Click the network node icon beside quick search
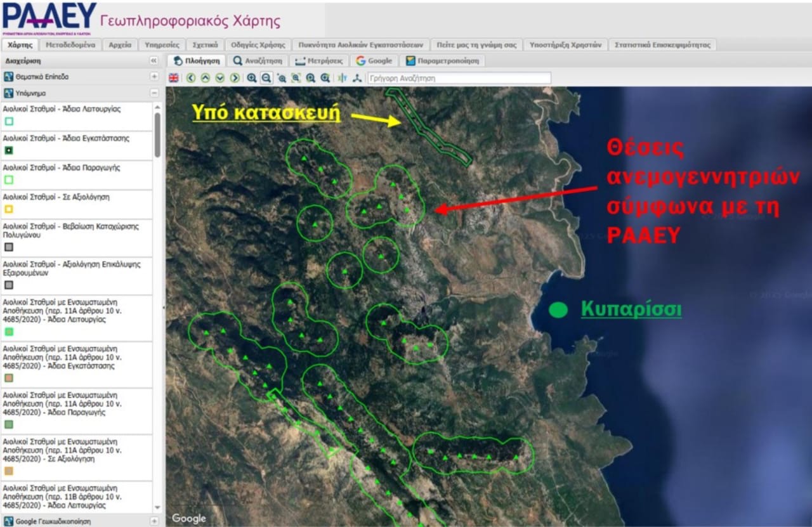 [x=357, y=78]
